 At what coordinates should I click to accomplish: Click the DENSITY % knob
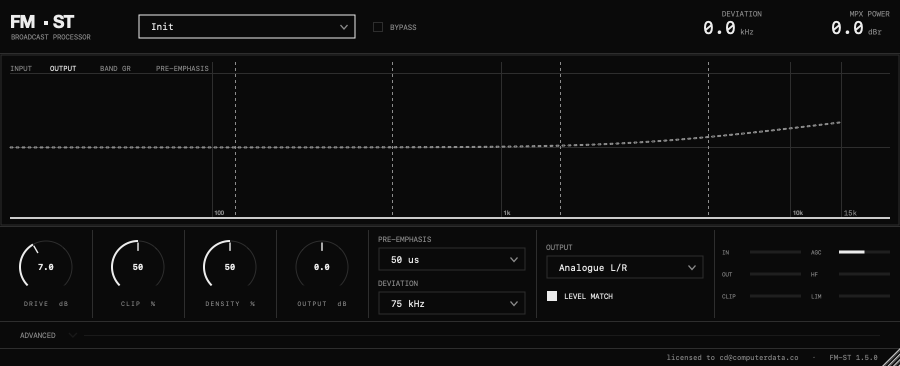pos(230,267)
